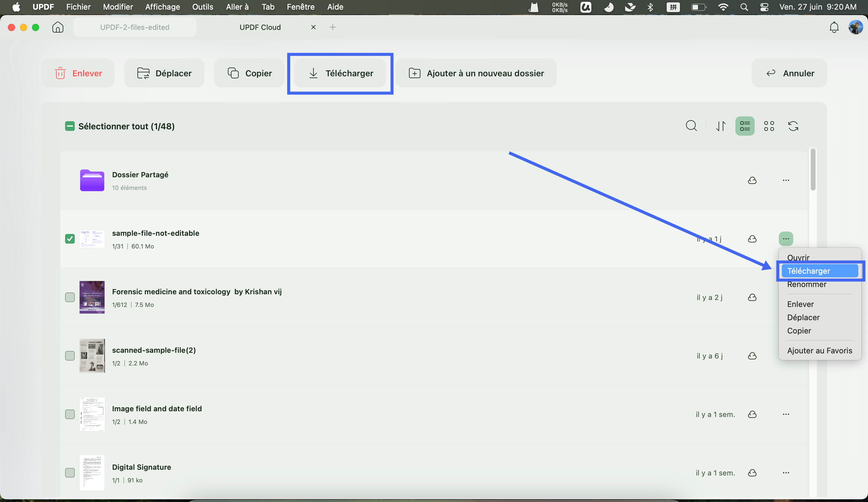Check the Image field and date field checkbox
This screenshot has height=502, width=868.
(70, 414)
